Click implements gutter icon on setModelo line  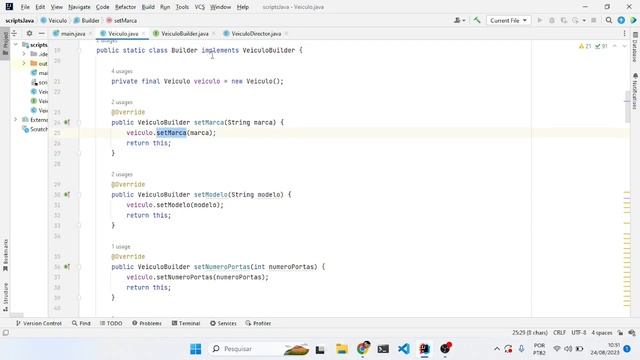tap(67, 194)
